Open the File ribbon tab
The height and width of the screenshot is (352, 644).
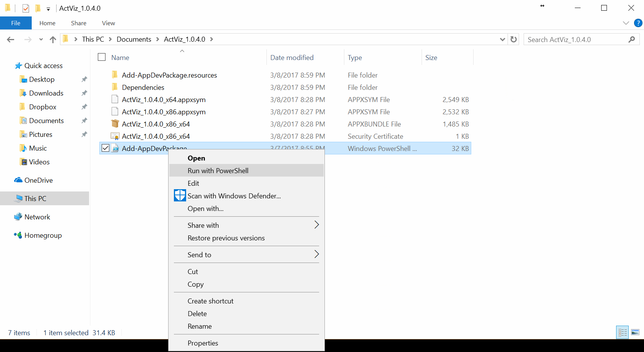coord(16,23)
